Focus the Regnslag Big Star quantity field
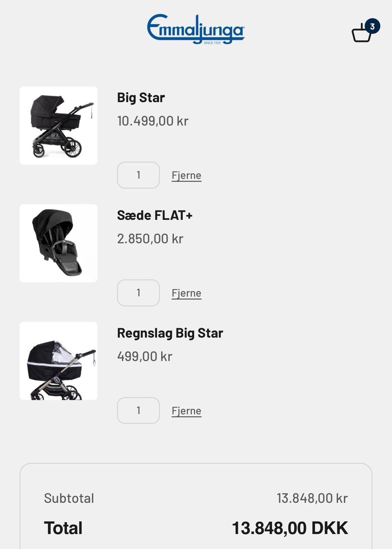Viewport: 392px width, 549px height. pos(138,411)
